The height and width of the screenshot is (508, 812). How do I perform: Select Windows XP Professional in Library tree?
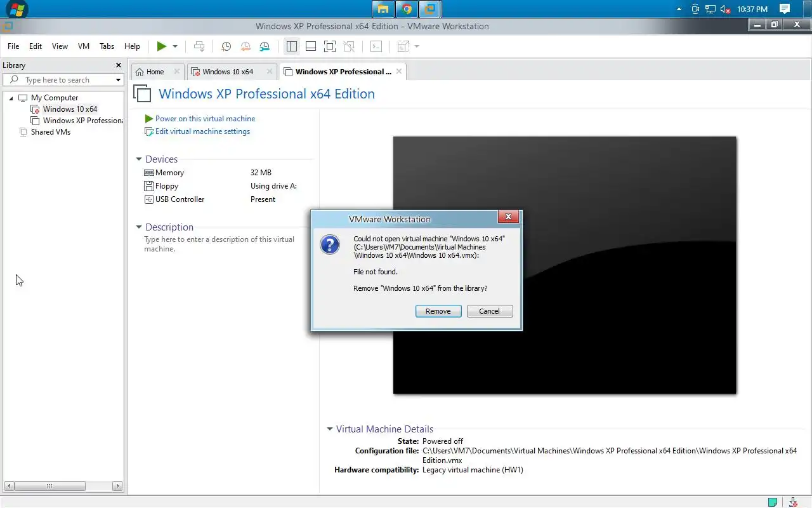77,121
